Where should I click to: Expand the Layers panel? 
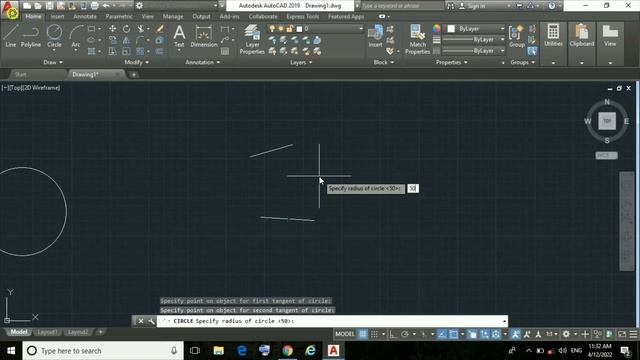click(301, 62)
